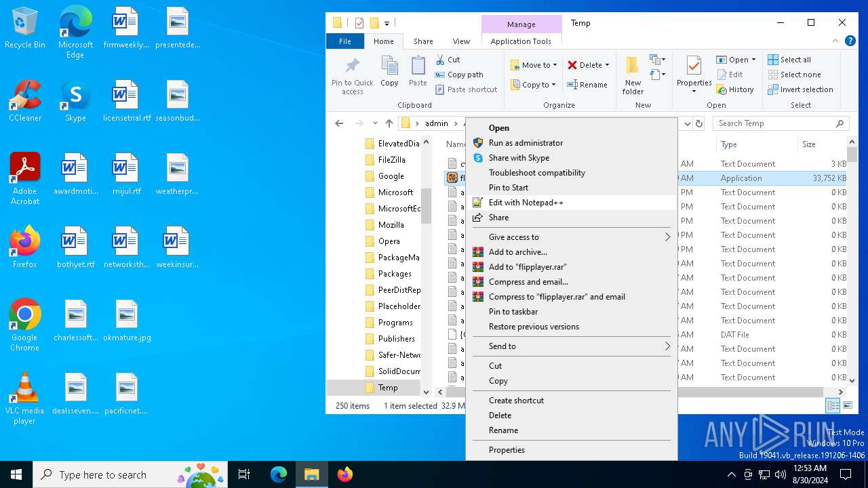
Task: Expand the Send to submenu
Action: click(x=571, y=346)
